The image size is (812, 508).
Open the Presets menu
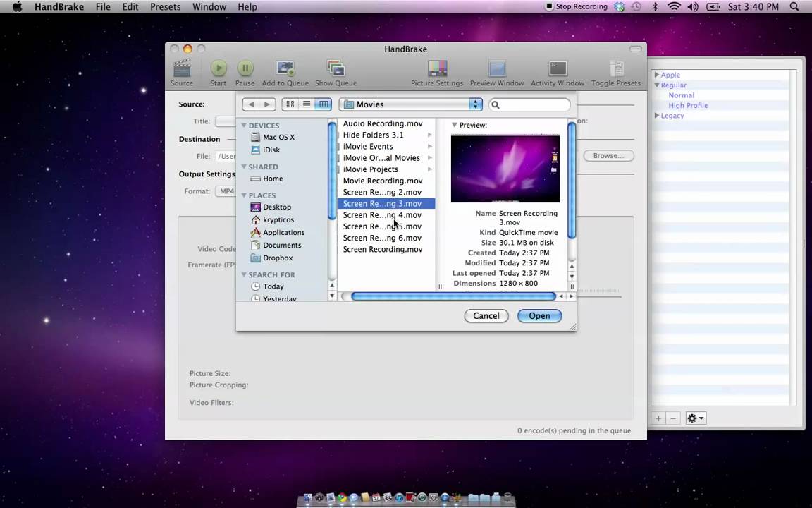click(x=165, y=7)
